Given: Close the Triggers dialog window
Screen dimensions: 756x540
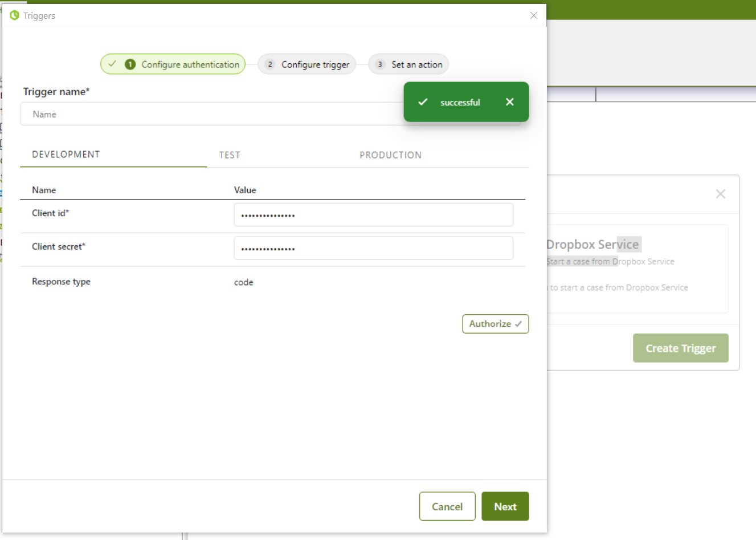Looking at the screenshot, I should [533, 15].
